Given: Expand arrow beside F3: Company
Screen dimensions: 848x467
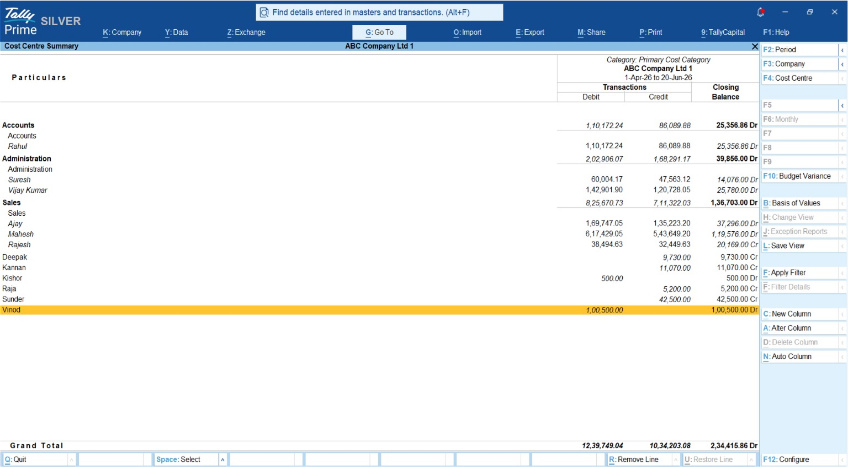Looking at the screenshot, I should pyautogui.click(x=842, y=64).
